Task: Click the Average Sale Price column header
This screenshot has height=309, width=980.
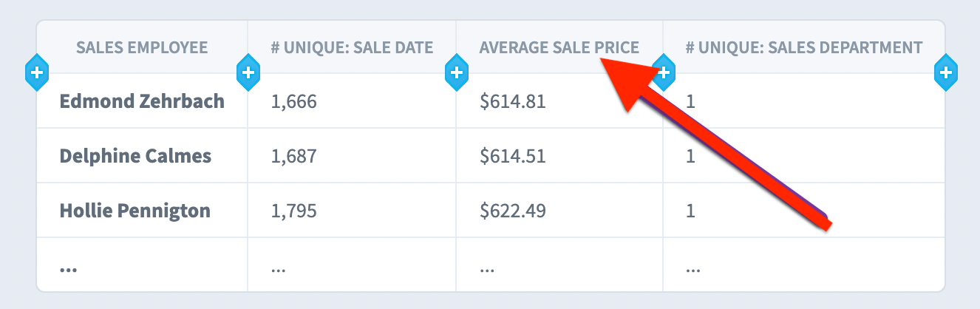Action: 559,48
